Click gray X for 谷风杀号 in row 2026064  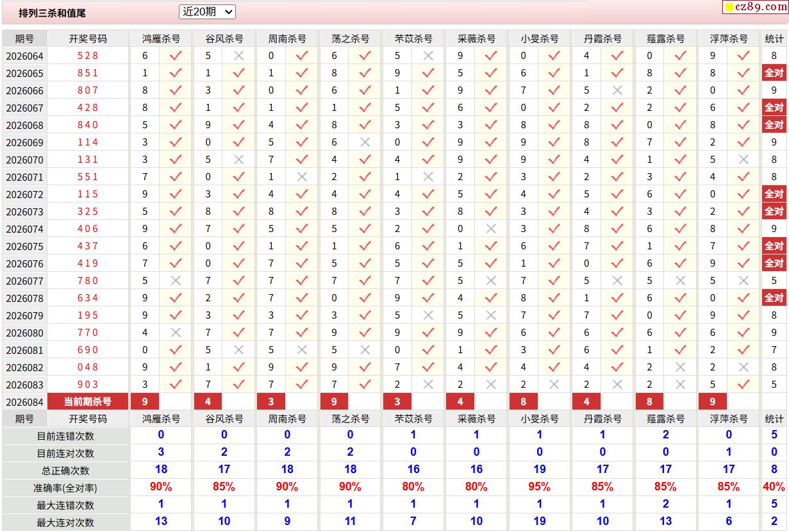pyautogui.click(x=238, y=56)
